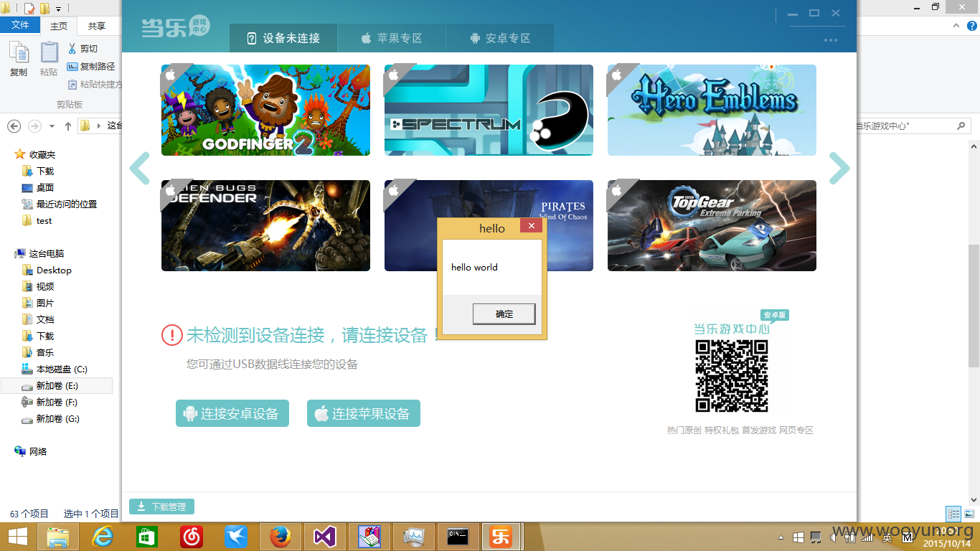This screenshot has width=980, height=551.
Task: Open the Alien Bugs Defender banner
Action: tap(265, 225)
